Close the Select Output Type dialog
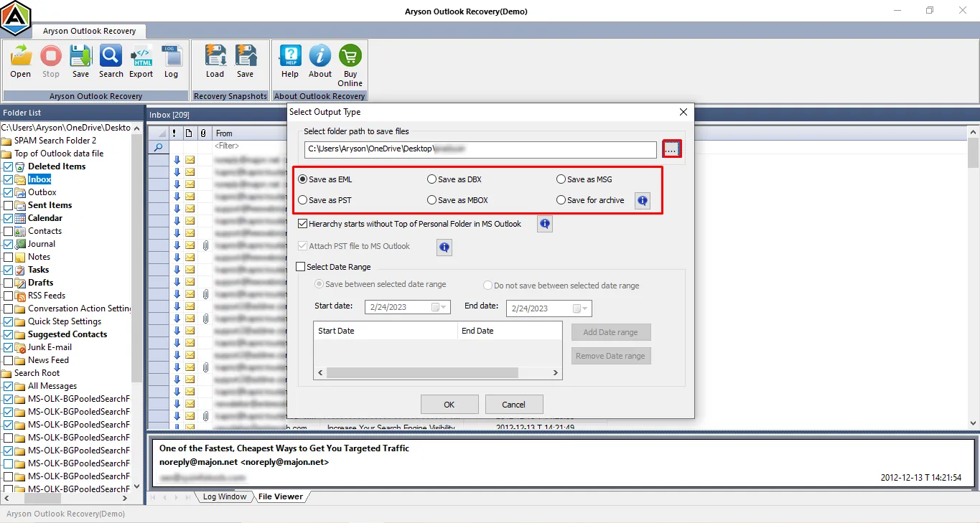This screenshot has height=523, width=980. pyautogui.click(x=683, y=112)
